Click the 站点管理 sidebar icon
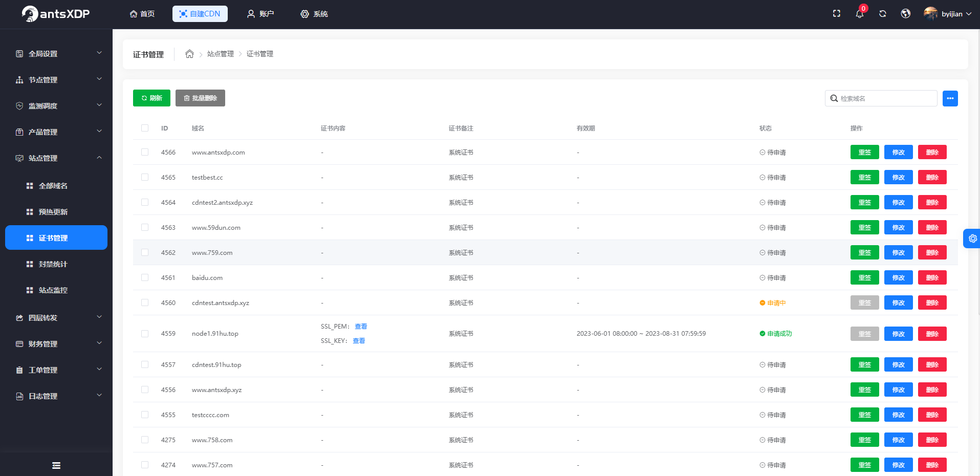The height and width of the screenshot is (476, 980). tap(19, 158)
